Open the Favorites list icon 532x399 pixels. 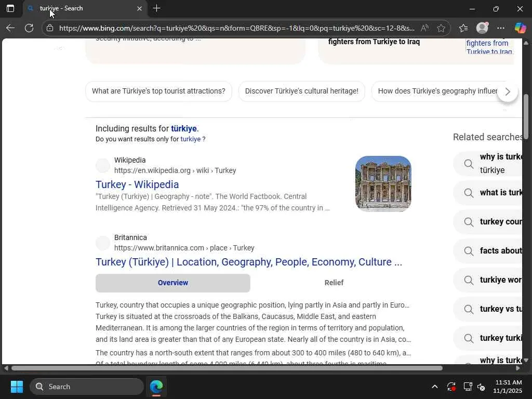pyautogui.click(x=463, y=28)
